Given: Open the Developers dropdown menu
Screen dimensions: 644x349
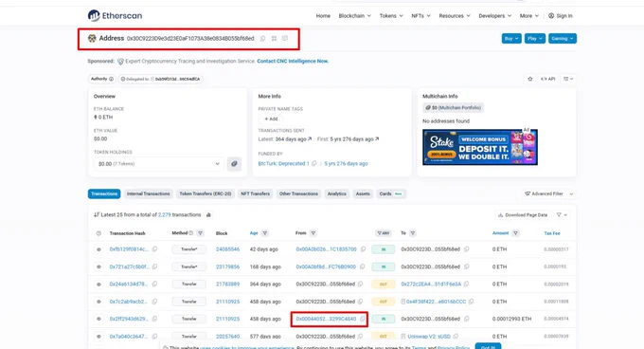Looking at the screenshot, I should pyautogui.click(x=495, y=15).
